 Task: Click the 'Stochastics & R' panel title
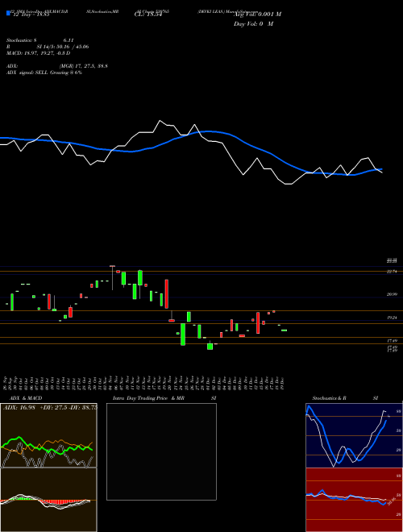pyautogui.click(x=330, y=398)
